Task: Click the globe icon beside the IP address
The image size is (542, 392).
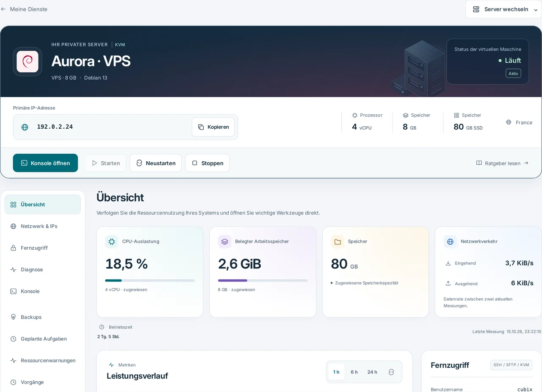Action: tap(25, 127)
